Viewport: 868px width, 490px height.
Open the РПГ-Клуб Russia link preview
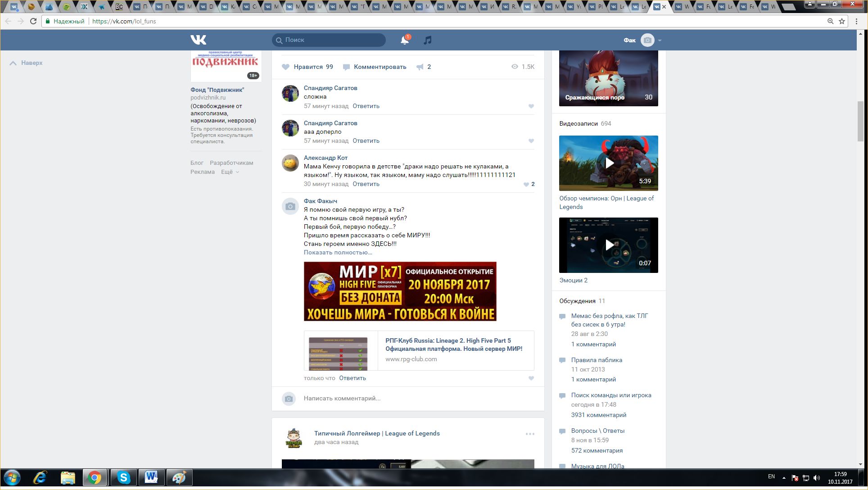[x=419, y=350]
